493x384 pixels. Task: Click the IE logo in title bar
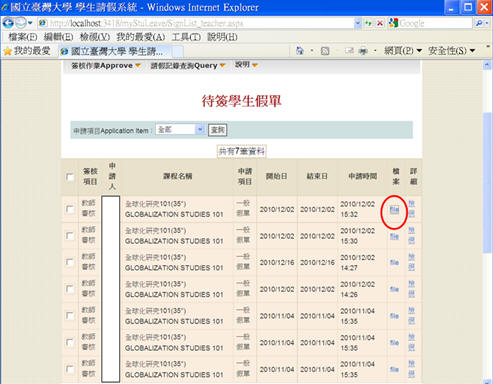click(x=4, y=7)
